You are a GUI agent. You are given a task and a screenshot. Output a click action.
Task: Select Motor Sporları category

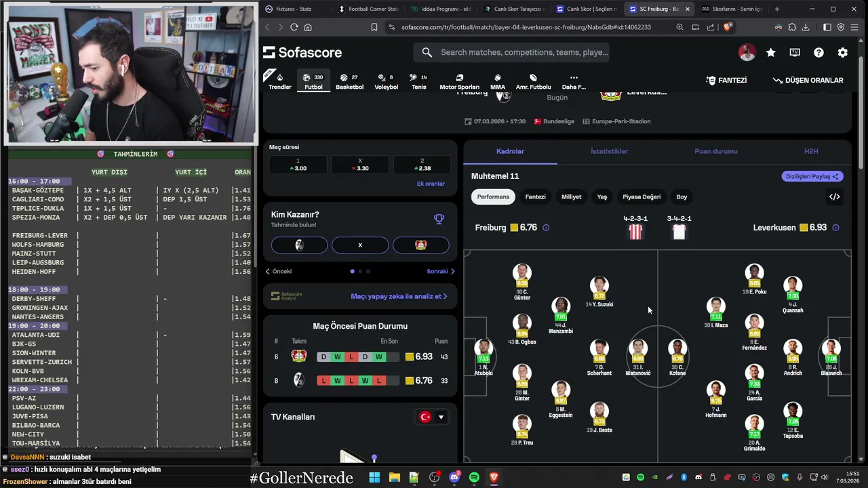pyautogui.click(x=459, y=81)
